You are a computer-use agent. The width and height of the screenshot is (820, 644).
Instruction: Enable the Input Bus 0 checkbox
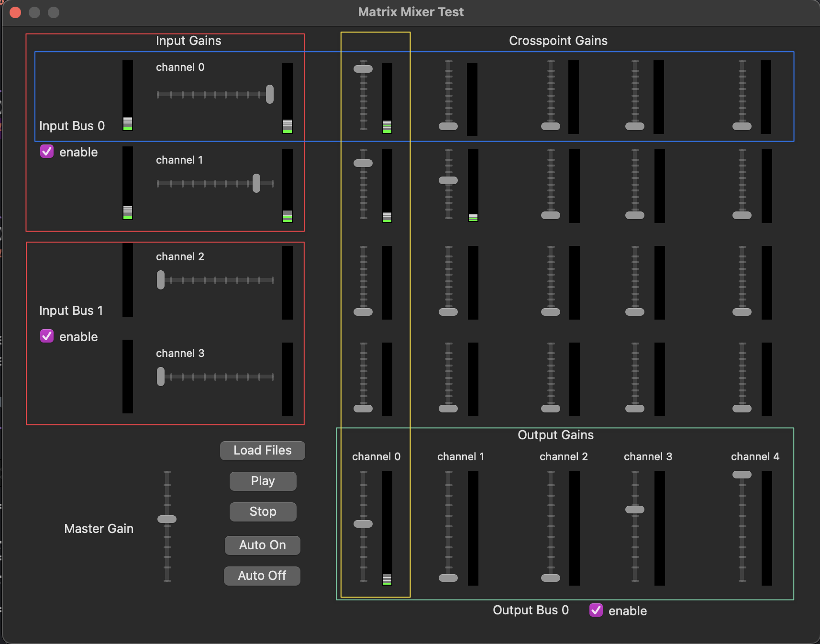click(x=46, y=152)
